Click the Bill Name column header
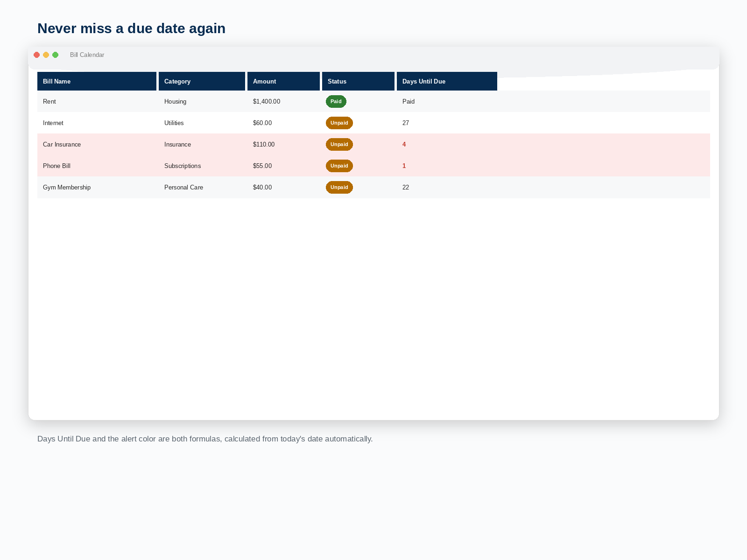Viewport: 747px width, 560px height. [x=97, y=81]
